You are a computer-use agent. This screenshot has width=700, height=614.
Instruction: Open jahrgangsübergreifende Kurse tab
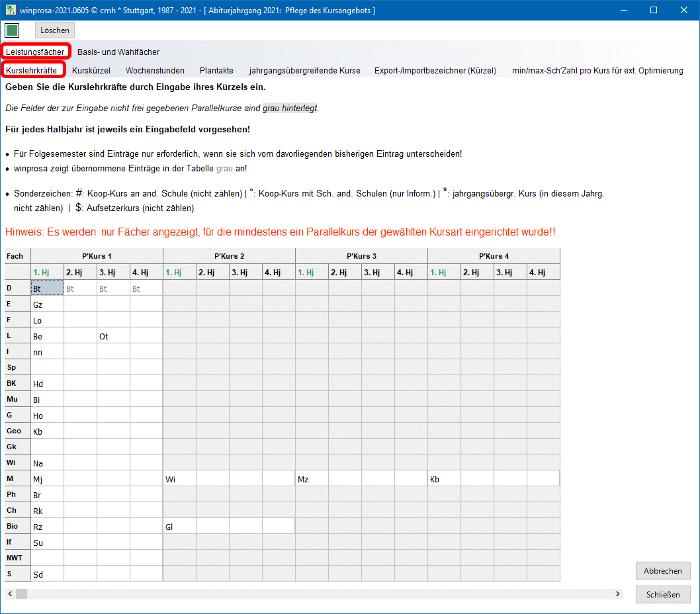[x=304, y=71]
